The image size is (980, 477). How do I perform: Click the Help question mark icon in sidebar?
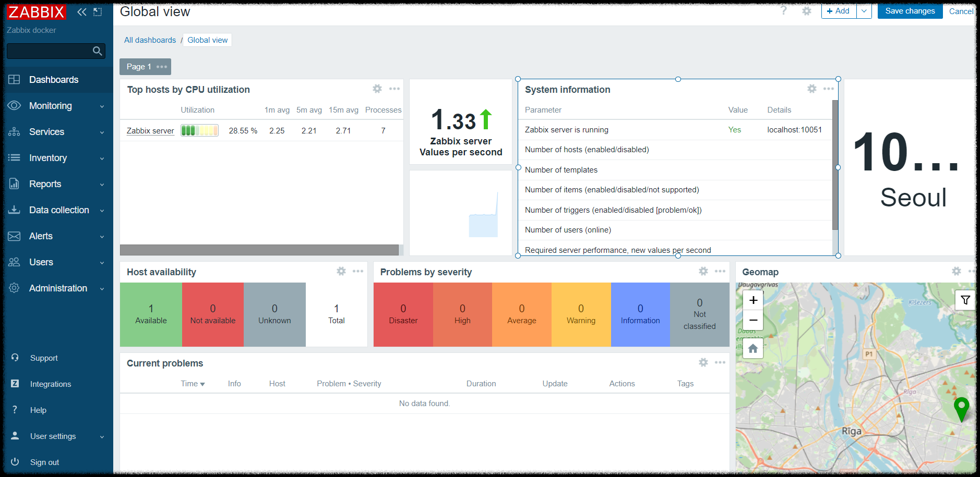pyautogui.click(x=15, y=410)
